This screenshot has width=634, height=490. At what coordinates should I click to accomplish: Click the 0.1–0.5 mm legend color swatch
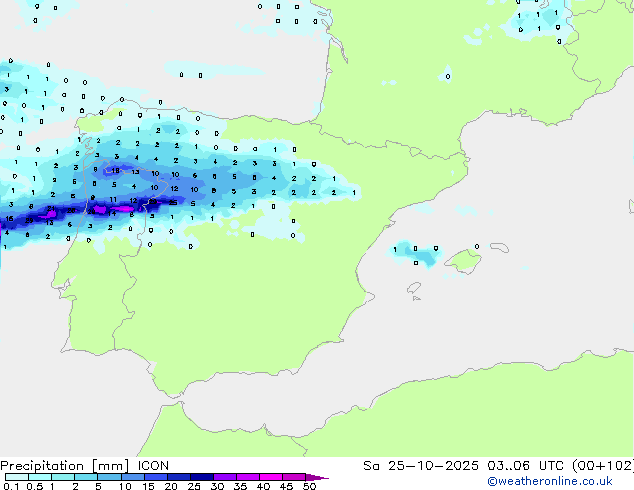[x=17, y=477]
